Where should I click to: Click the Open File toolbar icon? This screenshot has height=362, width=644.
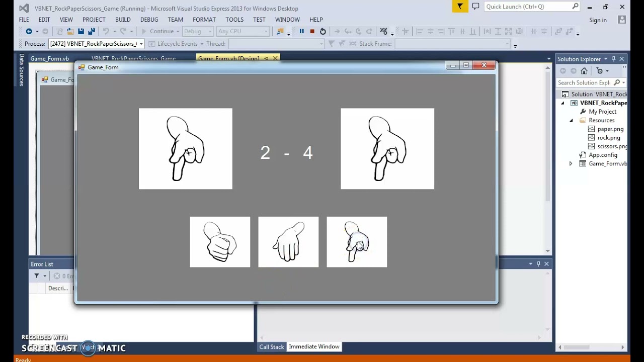[x=70, y=31]
